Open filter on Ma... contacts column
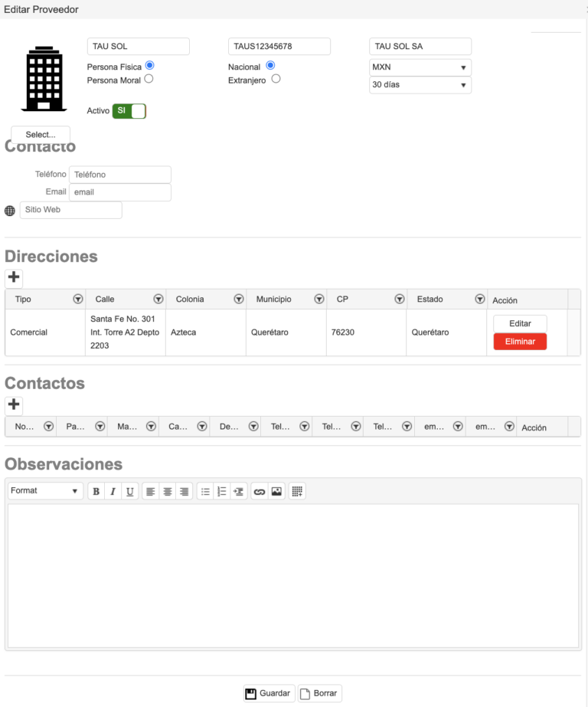This screenshot has height=707, width=588. [151, 426]
